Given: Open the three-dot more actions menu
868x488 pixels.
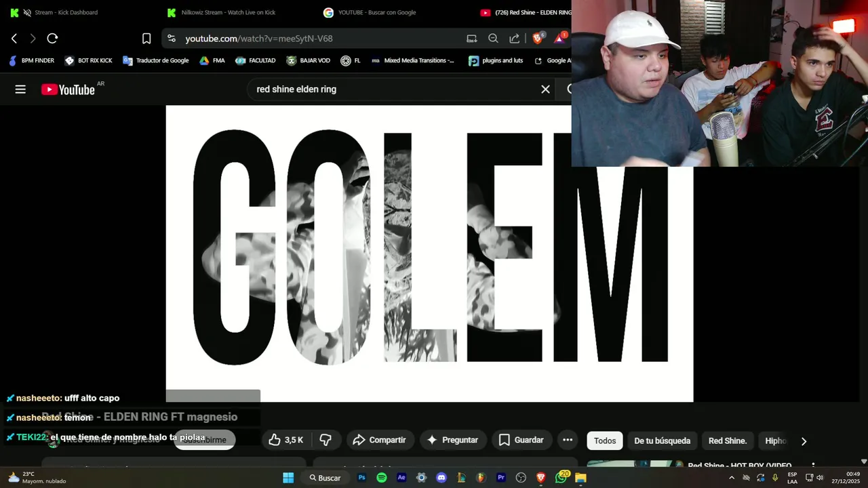Looking at the screenshot, I should click(568, 440).
